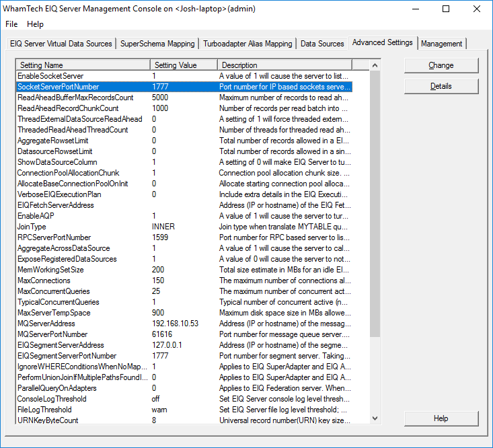Image resolution: width=493 pixels, height=448 pixels.
Task: Switch to EIQ Server Virtual Data Sources tab
Action: tap(61, 44)
